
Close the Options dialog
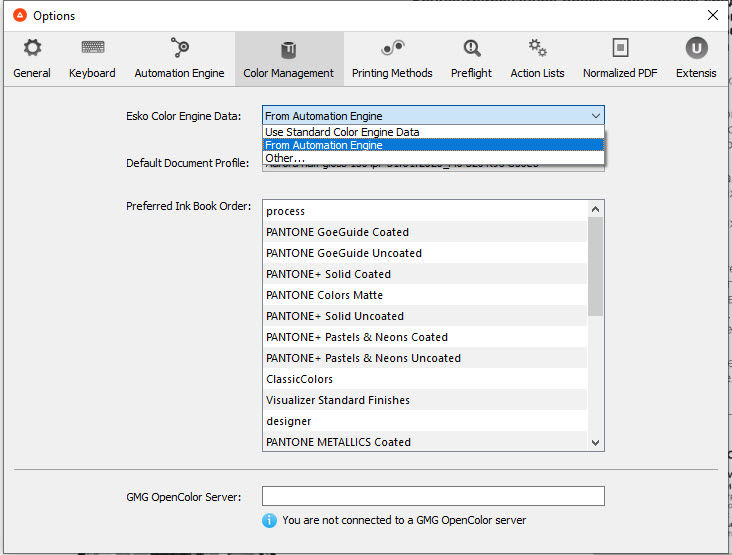(x=712, y=15)
